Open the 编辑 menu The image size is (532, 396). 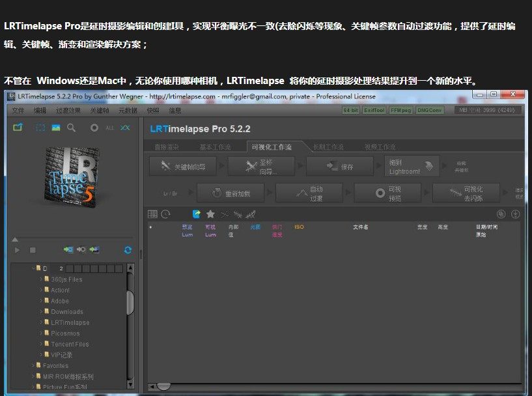40,110
